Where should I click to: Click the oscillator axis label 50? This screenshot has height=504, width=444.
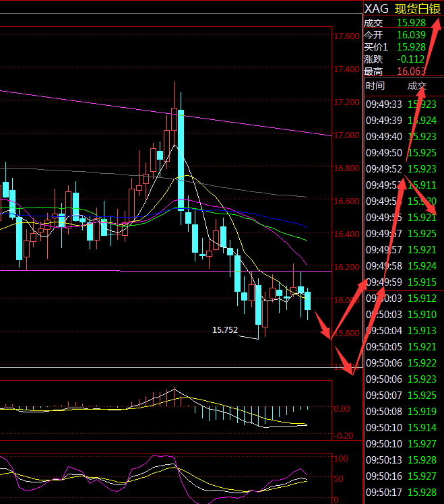point(338,479)
